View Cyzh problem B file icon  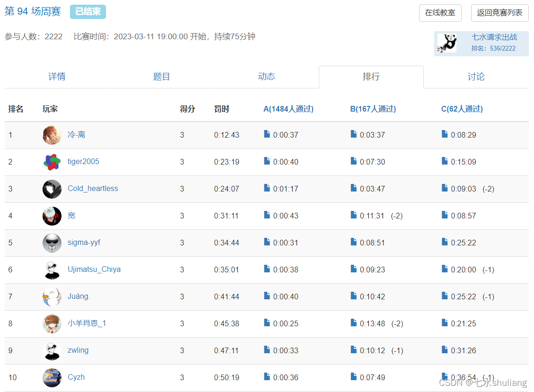(x=353, y=376)
